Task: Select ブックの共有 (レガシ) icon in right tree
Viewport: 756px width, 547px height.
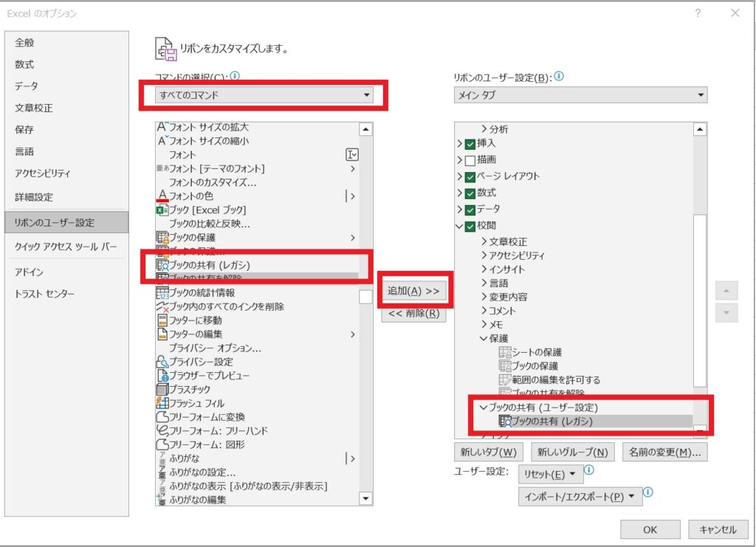Action: pyautogui.click(x=505, y=422)
